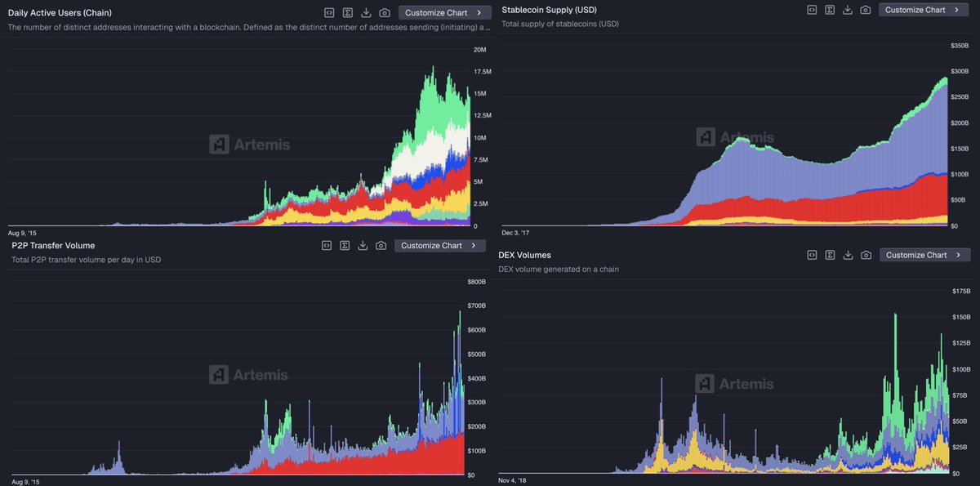Click the Daily Active Users (Chain) chart title
Image resolution: width=980 pixels, height=486 pixels.
(60, 12)
